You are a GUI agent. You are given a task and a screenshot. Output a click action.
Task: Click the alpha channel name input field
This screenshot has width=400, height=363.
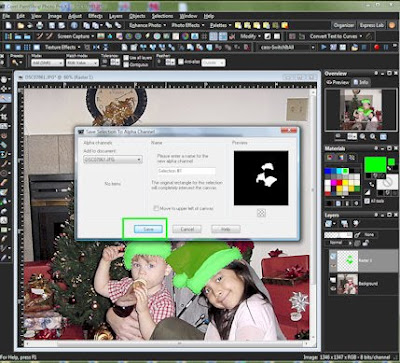tap(186, 171)
